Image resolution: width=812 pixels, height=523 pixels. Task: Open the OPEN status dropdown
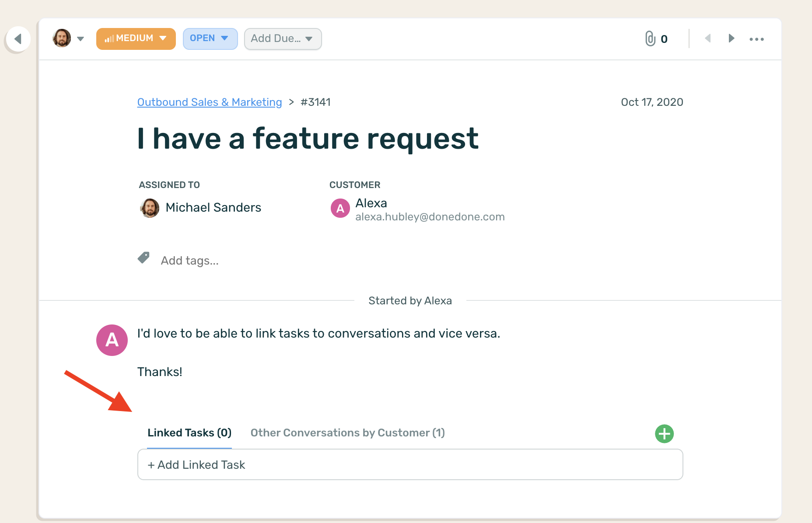pyautogui.click(x=210, y=38)
